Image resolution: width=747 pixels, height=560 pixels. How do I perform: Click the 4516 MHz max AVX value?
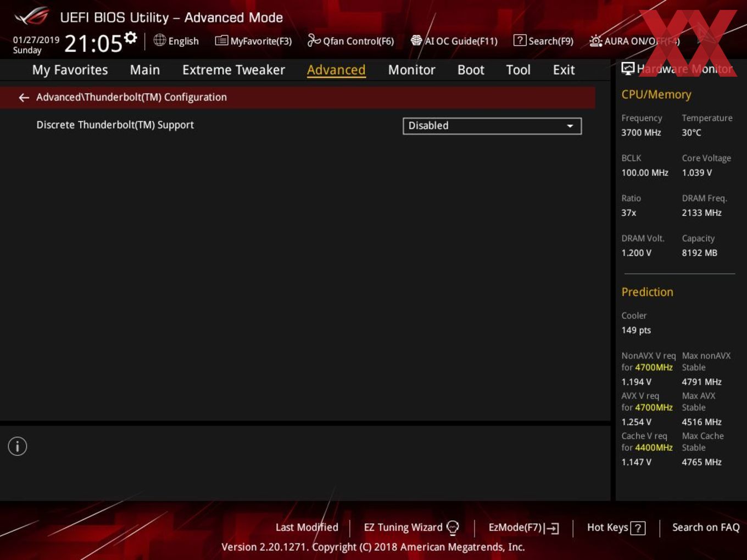coord(701,422)
